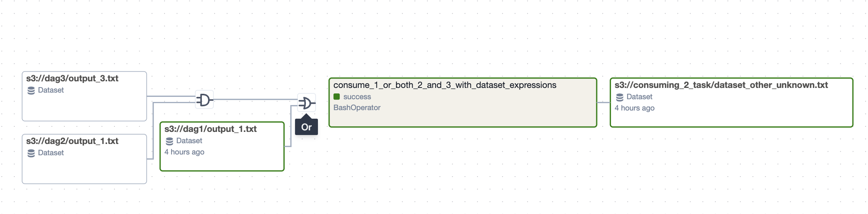Click the "success" status text
This screenshot has width=868, height=214.
(357, 97)
